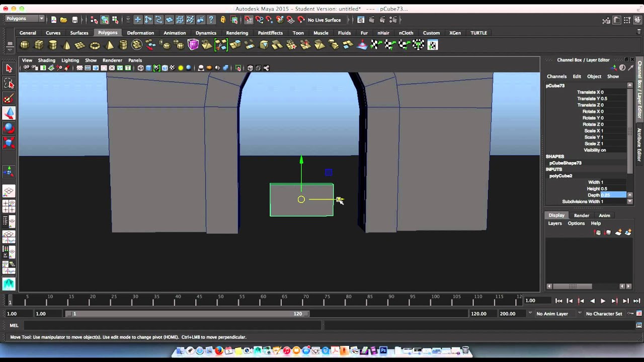Viewport: 644px width, 362px height.
Task: Select the Move tool in the toolbox
Action: (9, 113)
